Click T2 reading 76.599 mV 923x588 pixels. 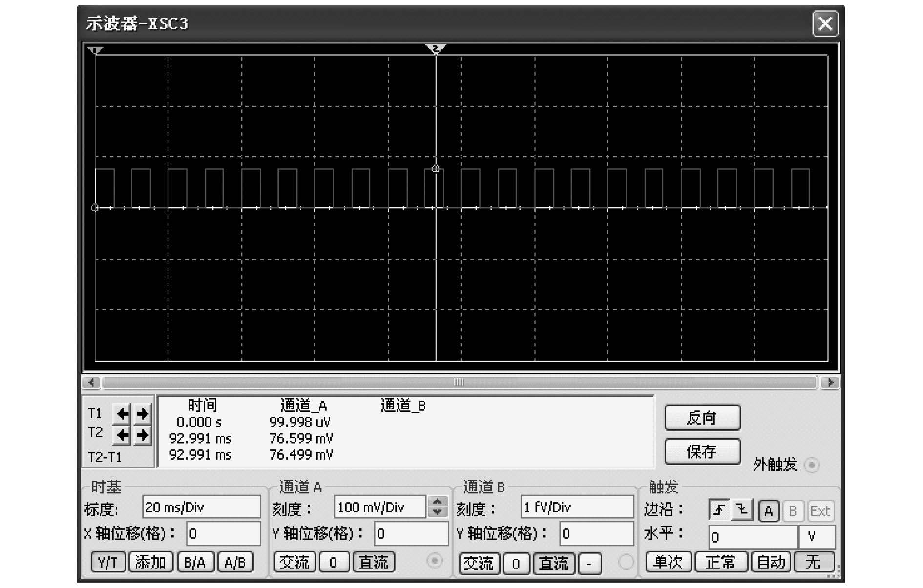coord(301,438)
